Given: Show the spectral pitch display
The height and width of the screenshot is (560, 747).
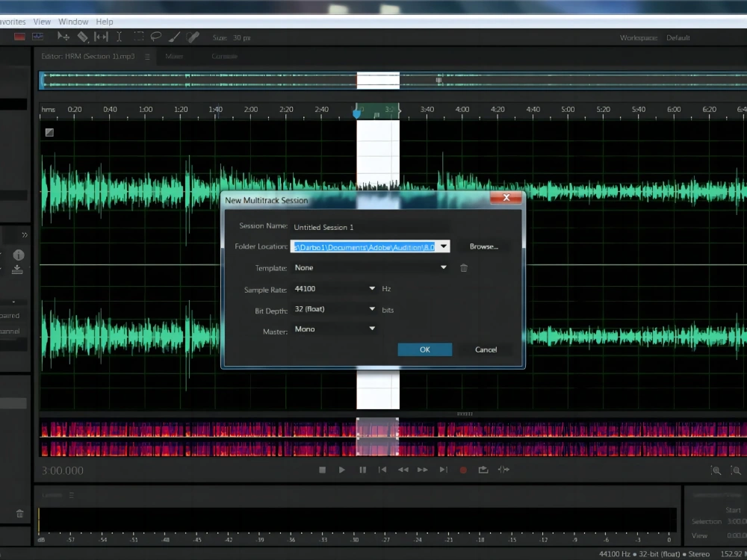Looking at the screenshot, I should 37,37.
